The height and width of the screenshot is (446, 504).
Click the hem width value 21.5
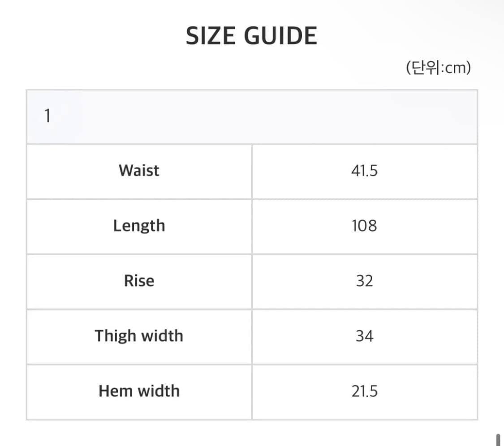point(364,391)
